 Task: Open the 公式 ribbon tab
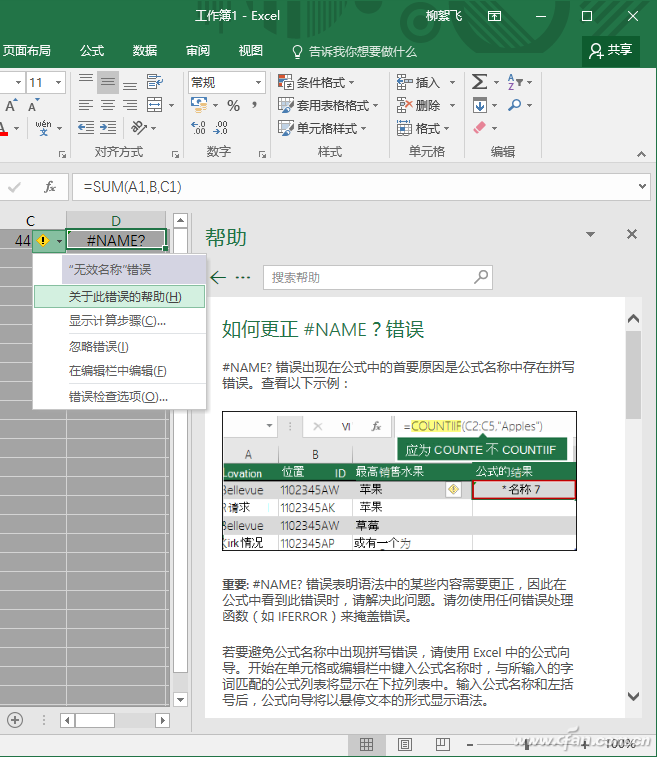pyautogui.click(x=92, y=51)
